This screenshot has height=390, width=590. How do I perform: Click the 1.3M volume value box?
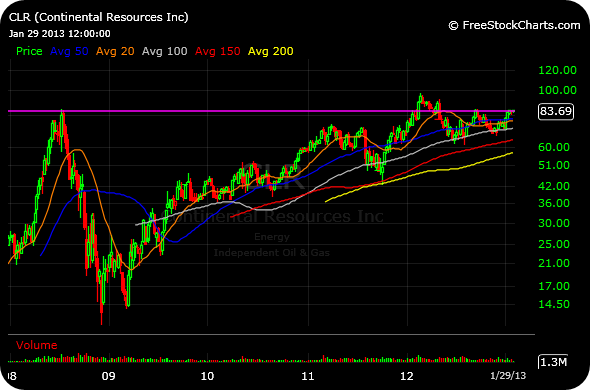553,362
